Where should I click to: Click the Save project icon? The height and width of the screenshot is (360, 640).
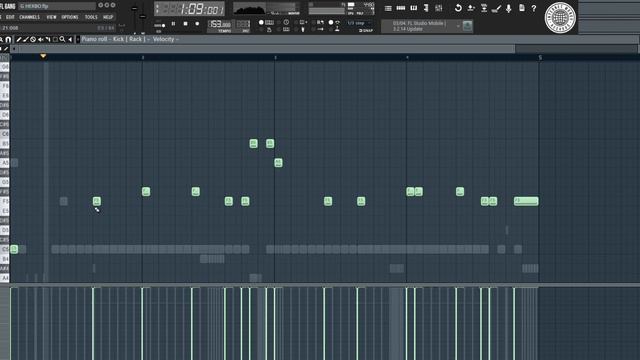(x=471, y=8)
